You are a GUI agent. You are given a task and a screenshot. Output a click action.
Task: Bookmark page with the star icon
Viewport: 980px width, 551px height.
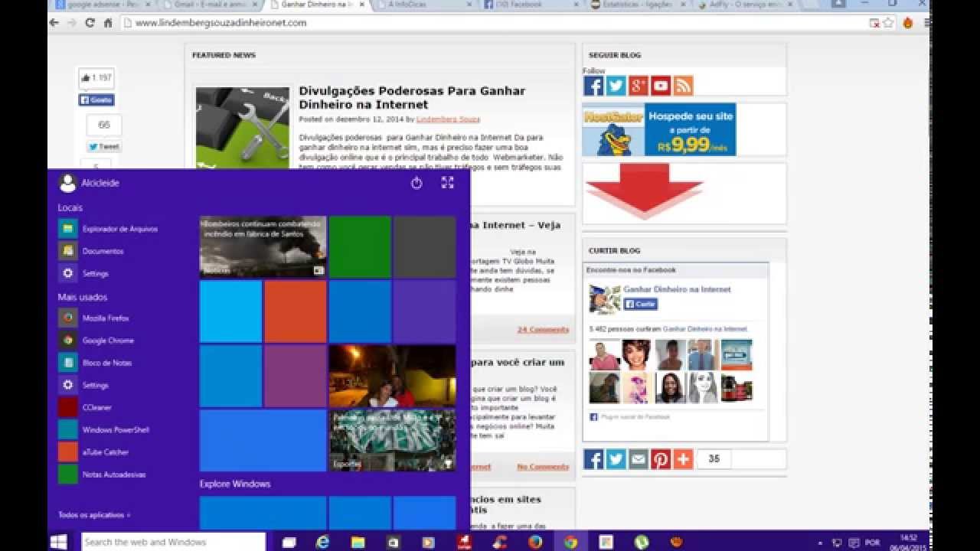coord(888,23)
